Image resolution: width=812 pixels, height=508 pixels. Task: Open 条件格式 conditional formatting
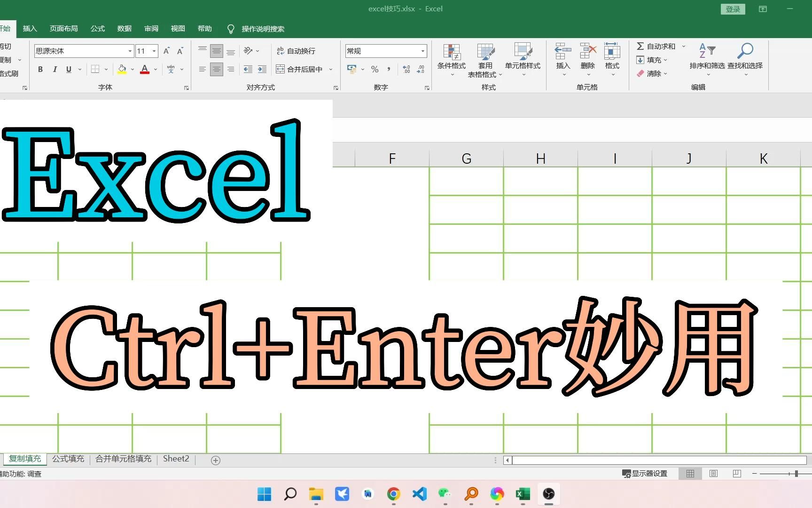point(452,60)
